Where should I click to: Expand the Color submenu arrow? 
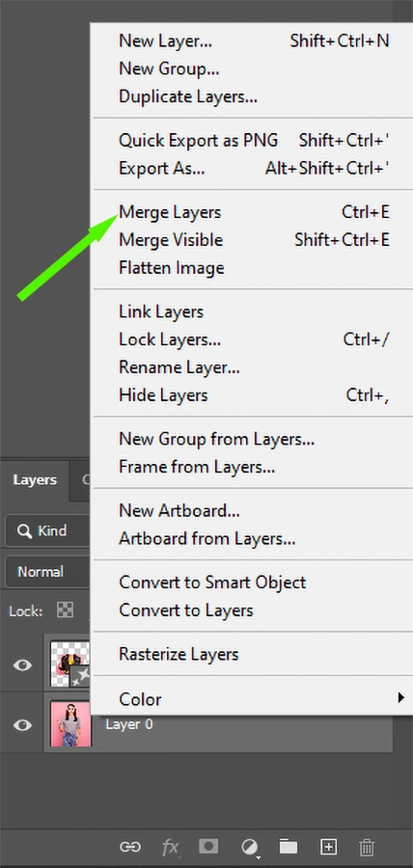400,698
